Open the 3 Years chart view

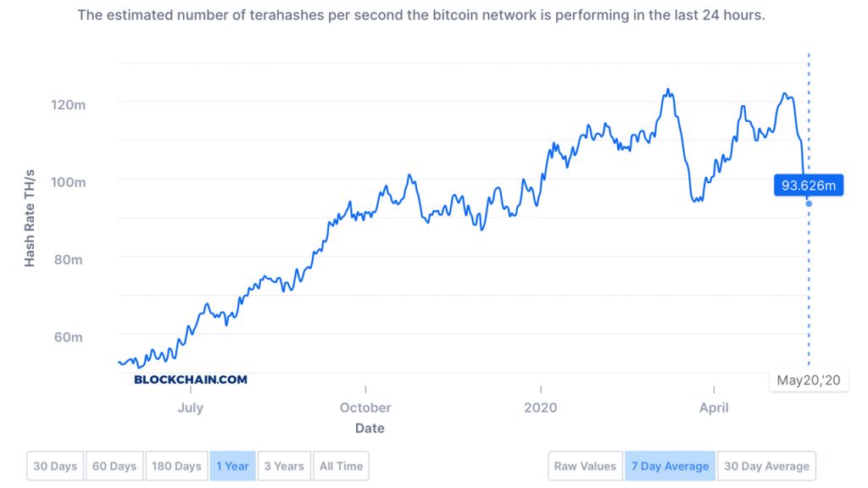[x=284, y=465]
